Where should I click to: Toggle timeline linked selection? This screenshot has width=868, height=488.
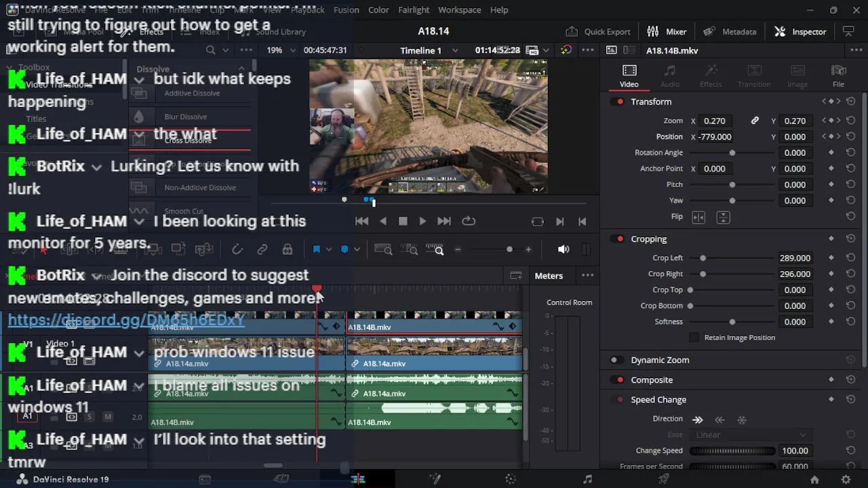pyautogui.click(x=262, y=250)
